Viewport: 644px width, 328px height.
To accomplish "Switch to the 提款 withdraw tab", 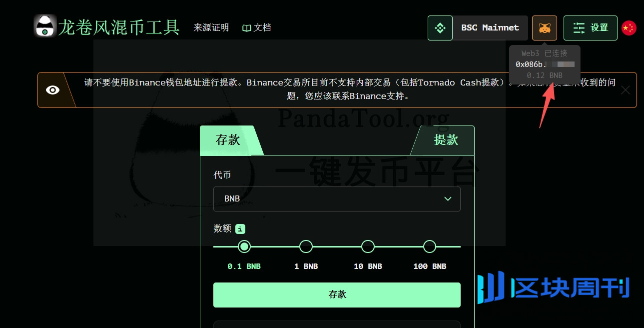I will [x=446, y=140].
